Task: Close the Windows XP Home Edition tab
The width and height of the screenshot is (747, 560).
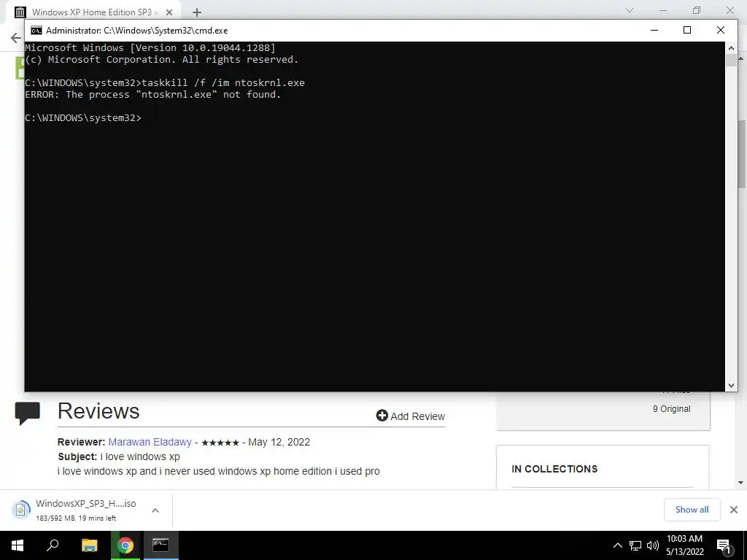Action: 169,12
